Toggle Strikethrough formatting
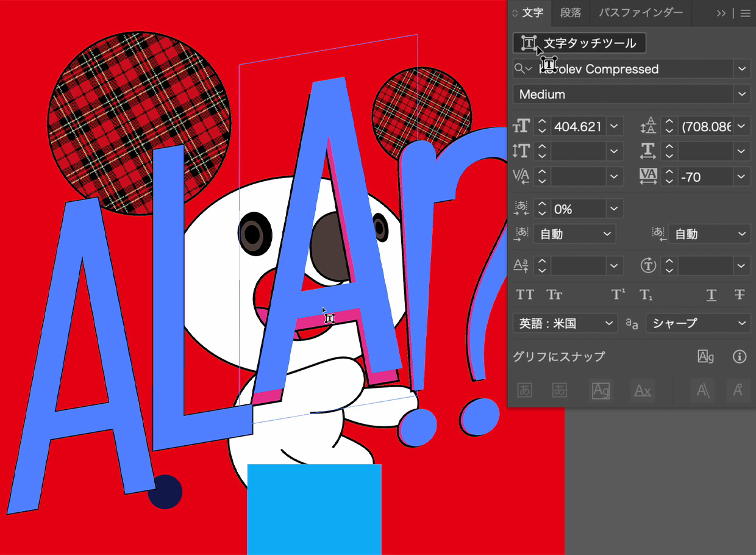The width and height of the screenshot is (756, 555). pyautogui.click(x=740, y=295)
